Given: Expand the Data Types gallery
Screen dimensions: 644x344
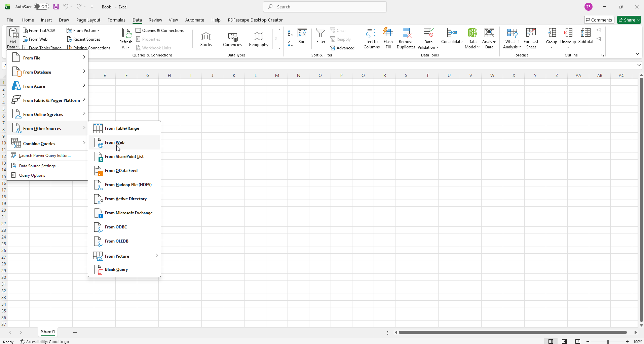Looking at the screenshot, I should (x=276, y=39).
